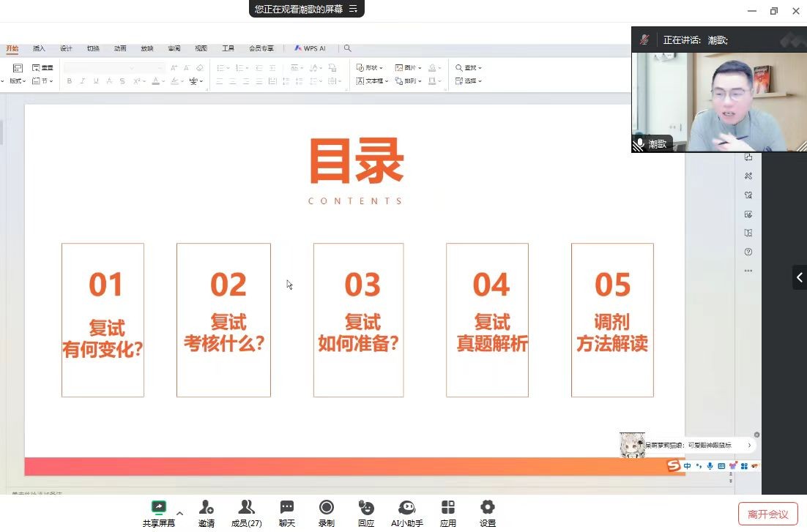Open the 形状 shapes dropdown
Viewport: 807px width, 532px height.
point(370,68)
